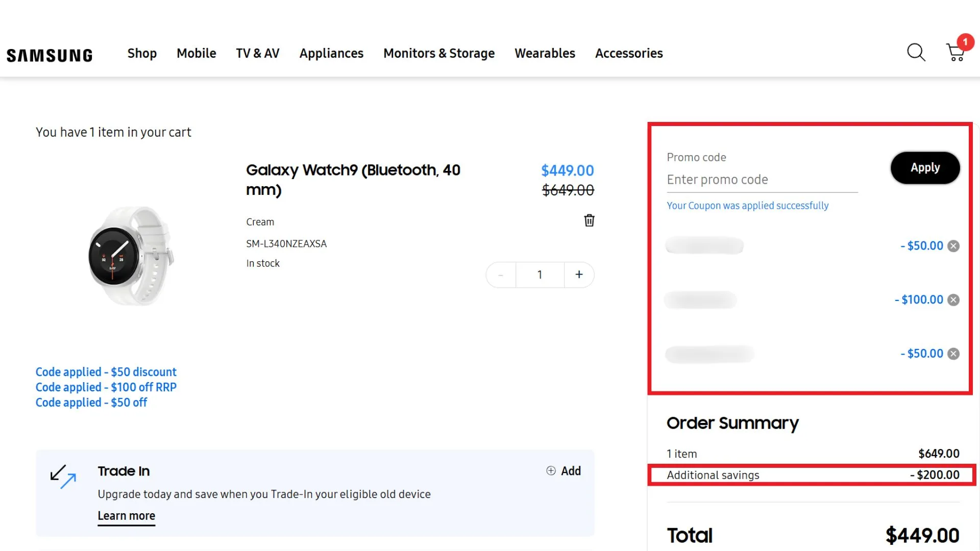Click the SM-L340NZEAXSA model number
Viewport: 980px width, 551px height.
pyautogui.click(x=286, y=244)
